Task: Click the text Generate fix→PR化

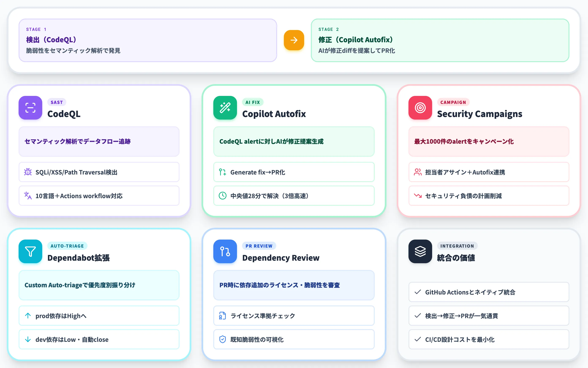Action: coord(258,172)
